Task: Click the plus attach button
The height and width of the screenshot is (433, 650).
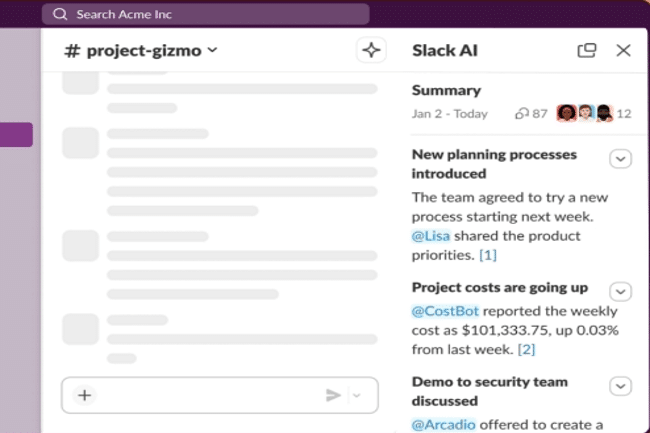Action: click(x=85, y=395)
